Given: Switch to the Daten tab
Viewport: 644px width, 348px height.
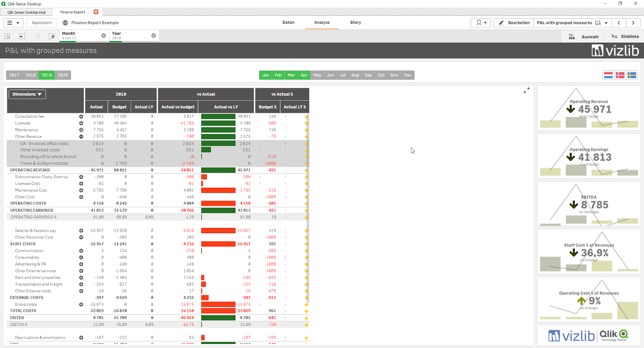Looking at the screenshot, I should coord(288,23).
